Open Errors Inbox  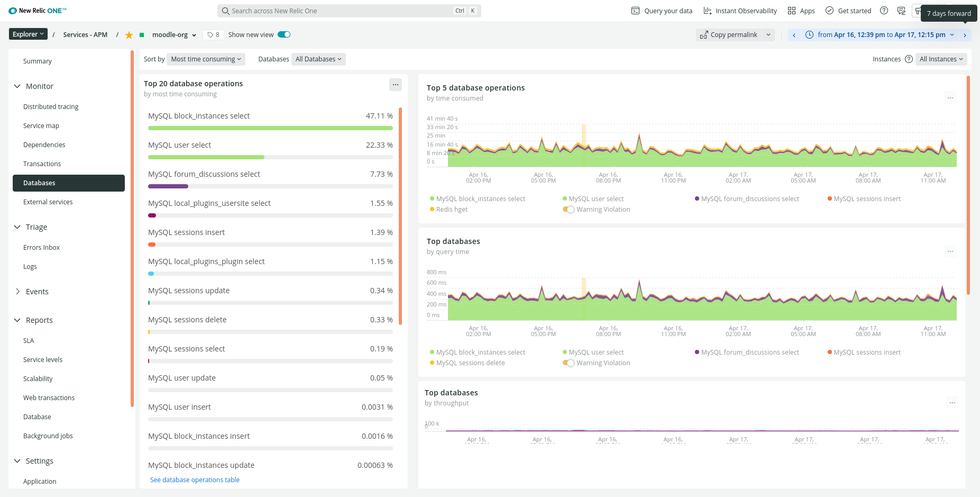[x=42, y=248]
